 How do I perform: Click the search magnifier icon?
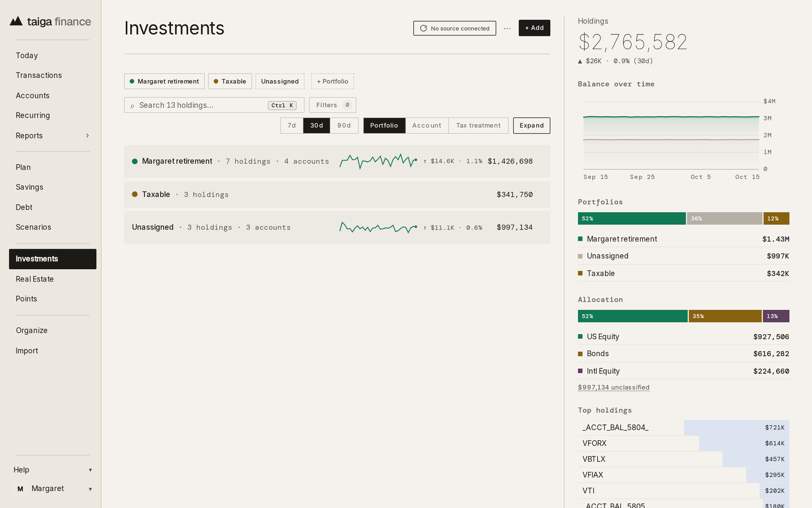133,106
